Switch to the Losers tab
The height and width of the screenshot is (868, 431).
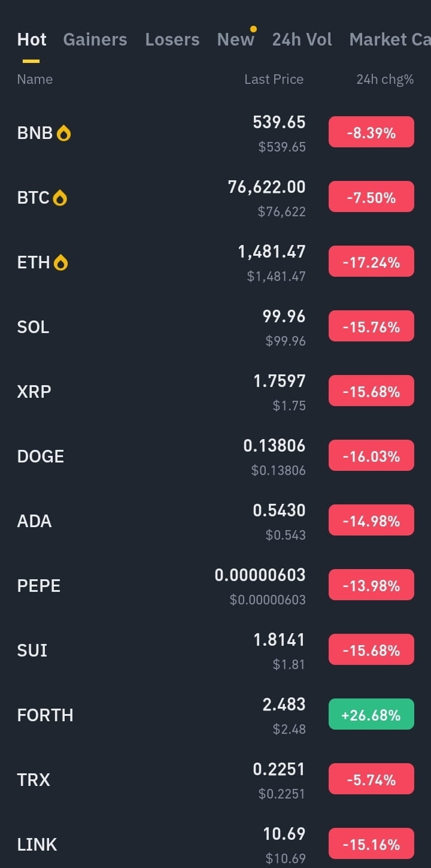[172, 40]
